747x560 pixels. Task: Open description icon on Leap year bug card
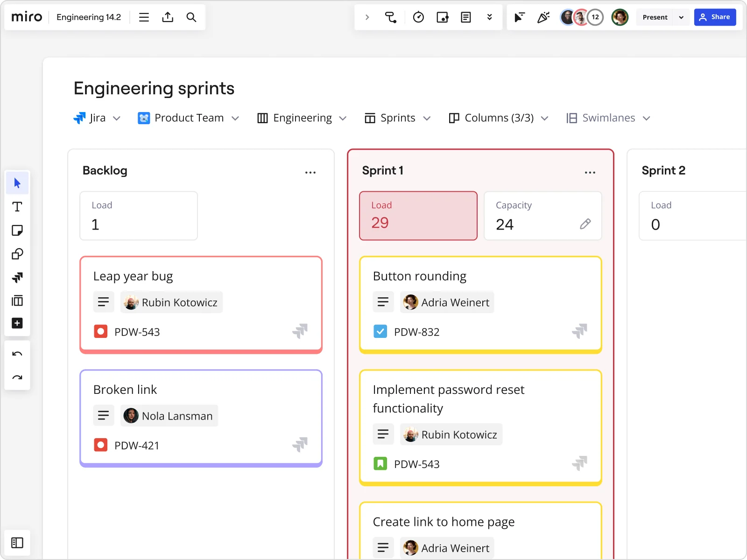click(x=104, y=302)
